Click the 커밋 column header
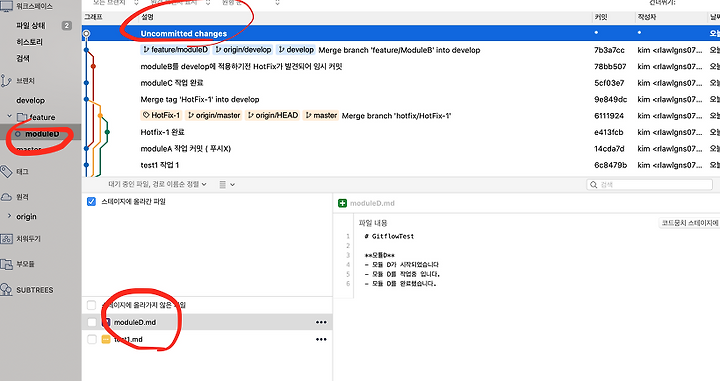 601,17
